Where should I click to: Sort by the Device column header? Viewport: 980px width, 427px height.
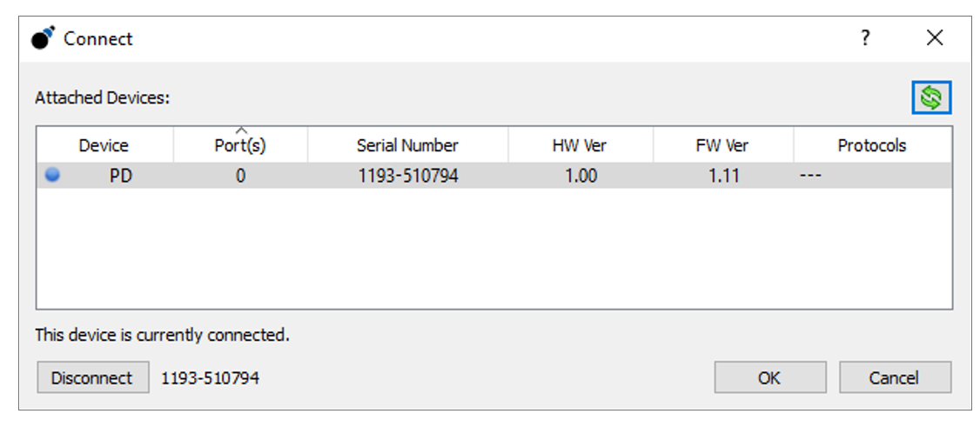pos(104,145)
